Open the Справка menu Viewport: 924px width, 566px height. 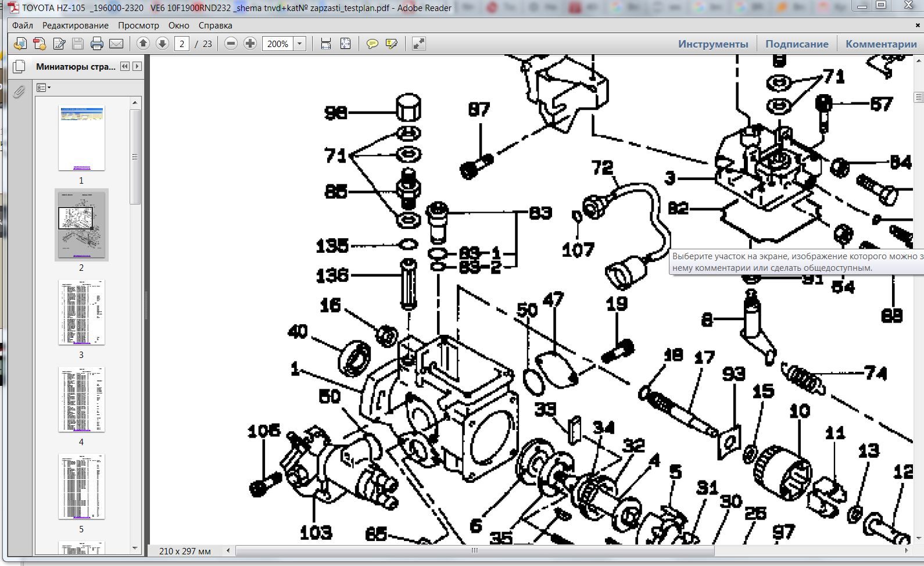(215, 26)
